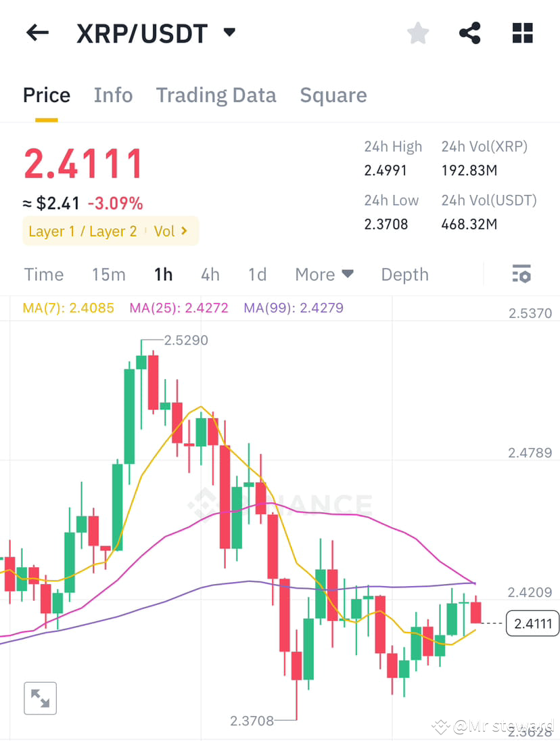Toggle the 1h candlestick interval
Image resolution: width=560 pixels, height=741 pixels.
(162, 274)
